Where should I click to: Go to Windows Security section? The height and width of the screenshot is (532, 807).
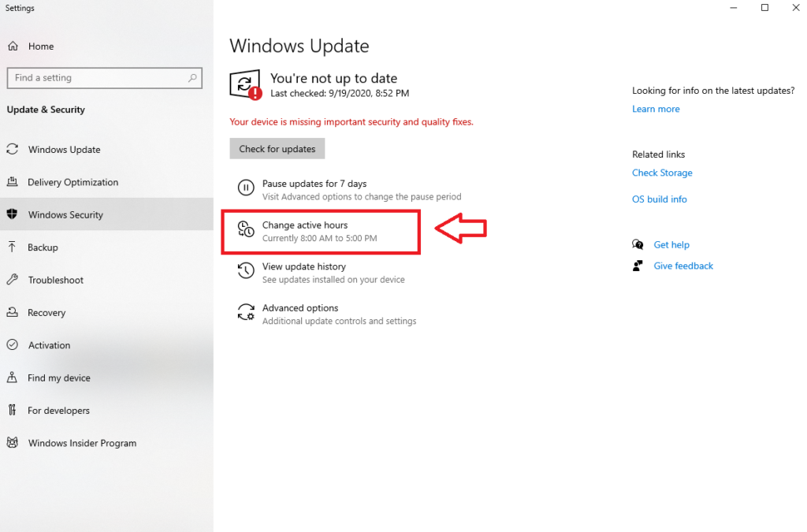click(106, 214)
